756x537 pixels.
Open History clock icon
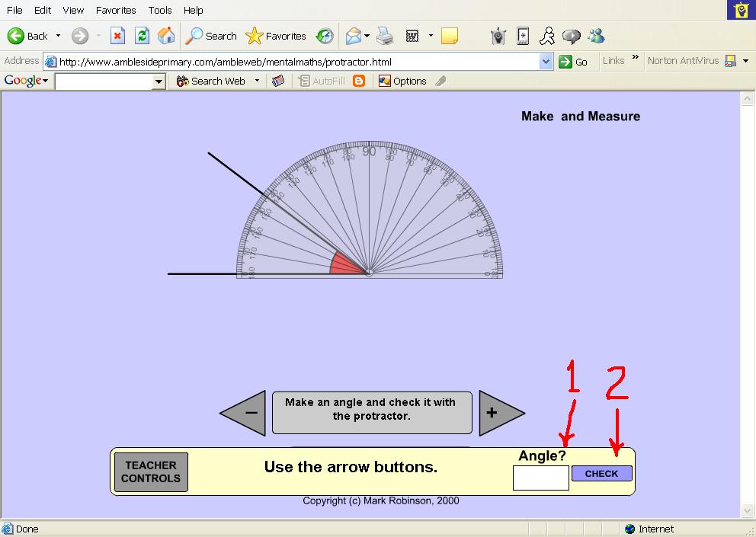click(x=325, y=36)
